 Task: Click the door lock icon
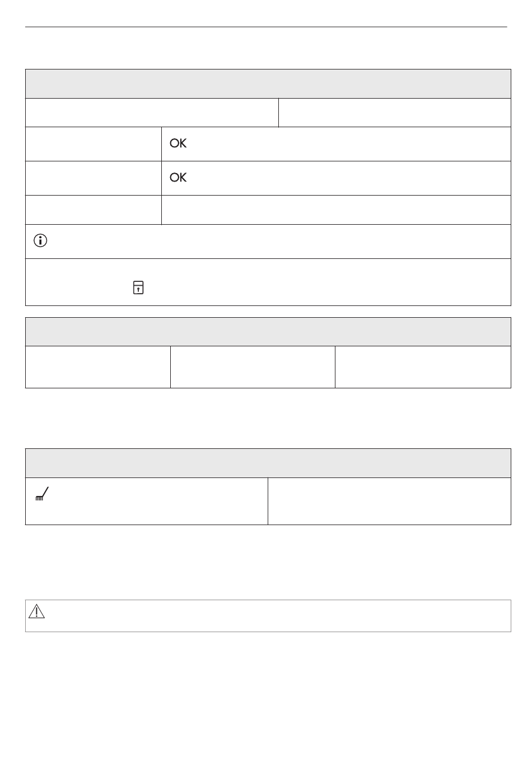pyautogui.click(x=138, y=288)
